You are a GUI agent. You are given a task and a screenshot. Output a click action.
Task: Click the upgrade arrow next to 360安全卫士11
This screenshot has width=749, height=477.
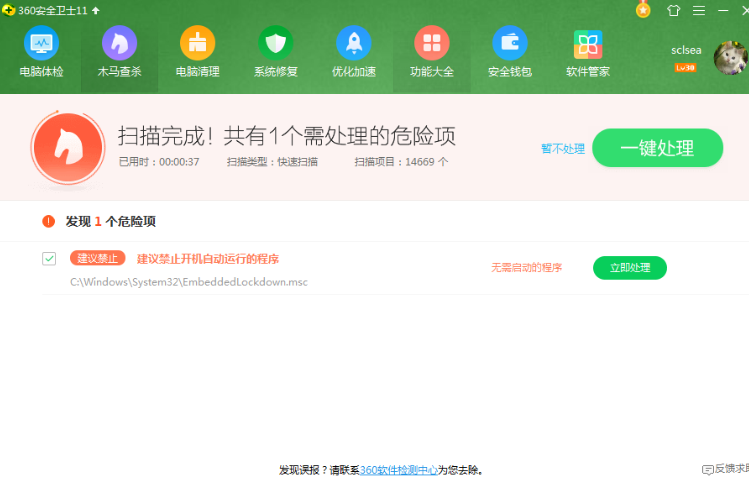96,11
